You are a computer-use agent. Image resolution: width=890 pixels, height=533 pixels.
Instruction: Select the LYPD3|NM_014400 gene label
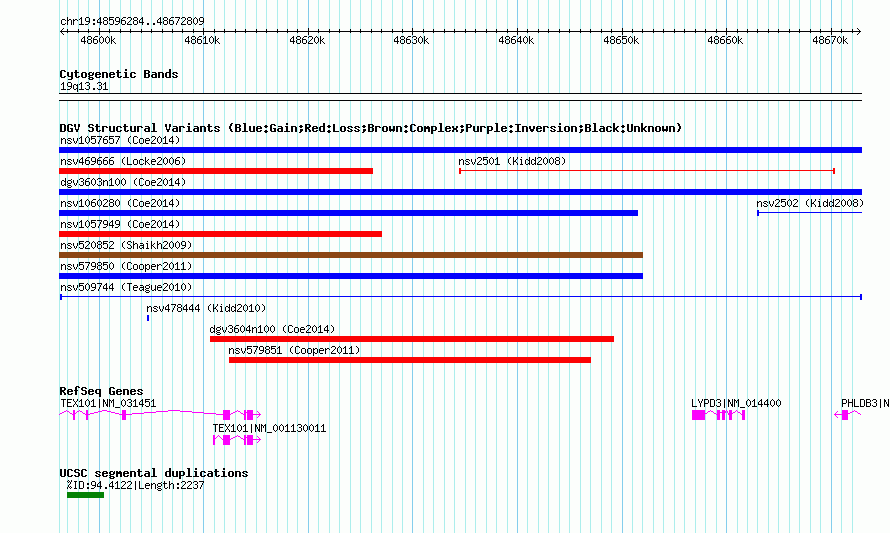coord(736,404)
